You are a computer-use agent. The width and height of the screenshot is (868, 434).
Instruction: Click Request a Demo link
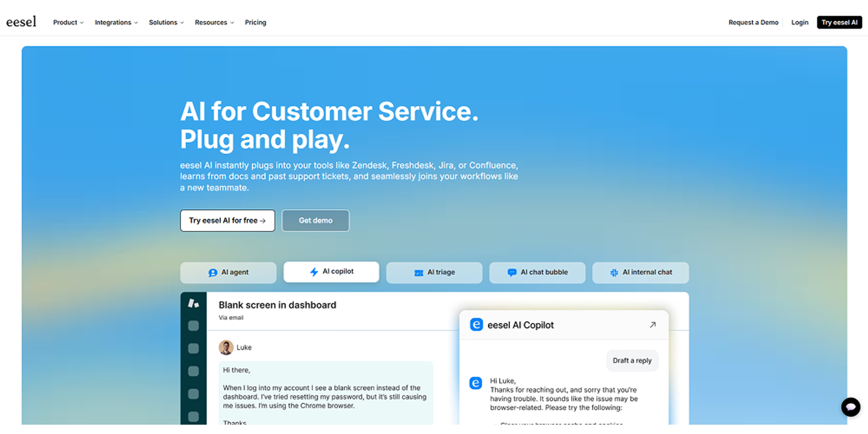pos(753,22)
